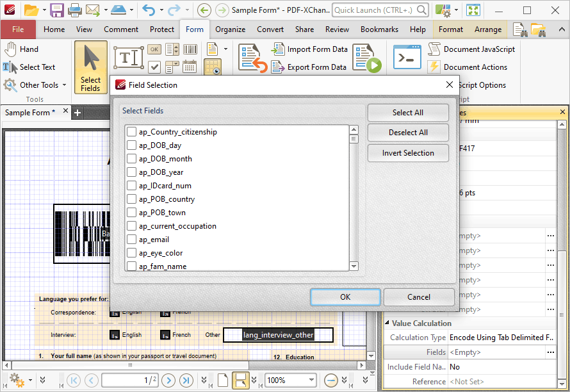The image size is (570, 392).
Task: Click the Save icon in quick toolbar
Action: pyautogui.click(x=57, y=10)
